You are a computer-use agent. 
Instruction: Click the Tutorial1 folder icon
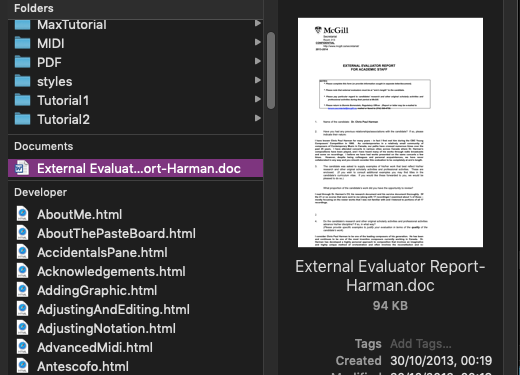pos(22,100)
